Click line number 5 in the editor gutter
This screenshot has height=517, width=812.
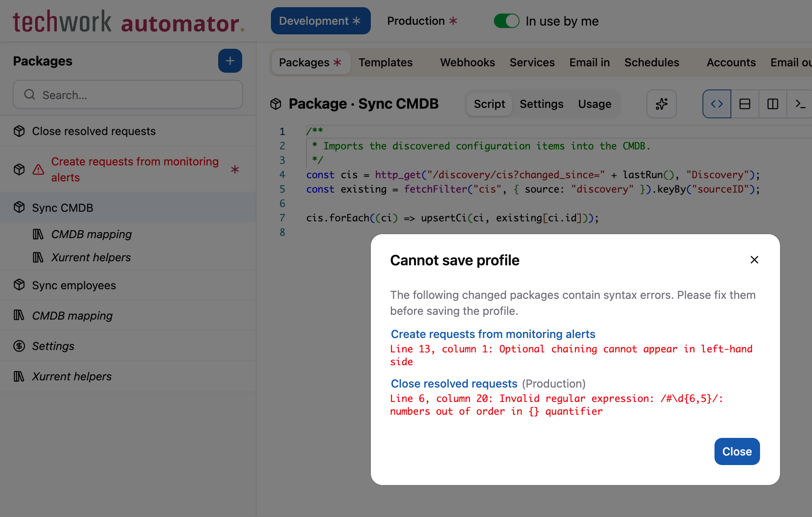(x=282, y=189)
